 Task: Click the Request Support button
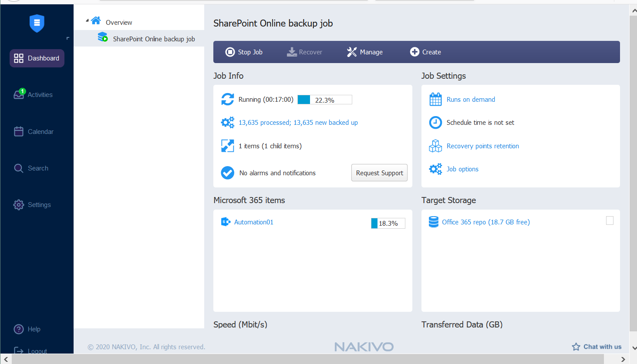(380, 173)
